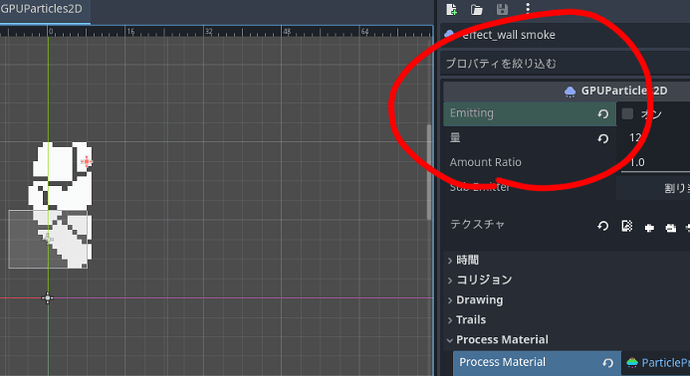The height and width of the screenshot is (376, 690).
Task: Click the GPUParticles2D class icon in the inspector header
Action: click(x=570, y=91)
